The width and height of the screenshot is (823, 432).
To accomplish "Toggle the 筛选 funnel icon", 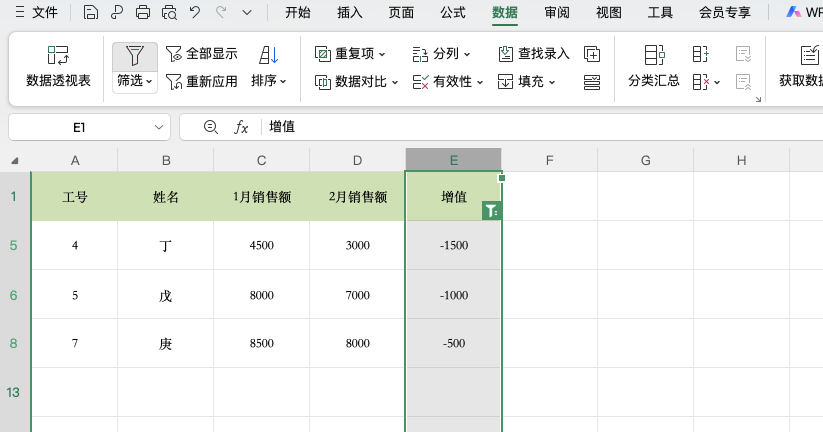I will (135, 56).
